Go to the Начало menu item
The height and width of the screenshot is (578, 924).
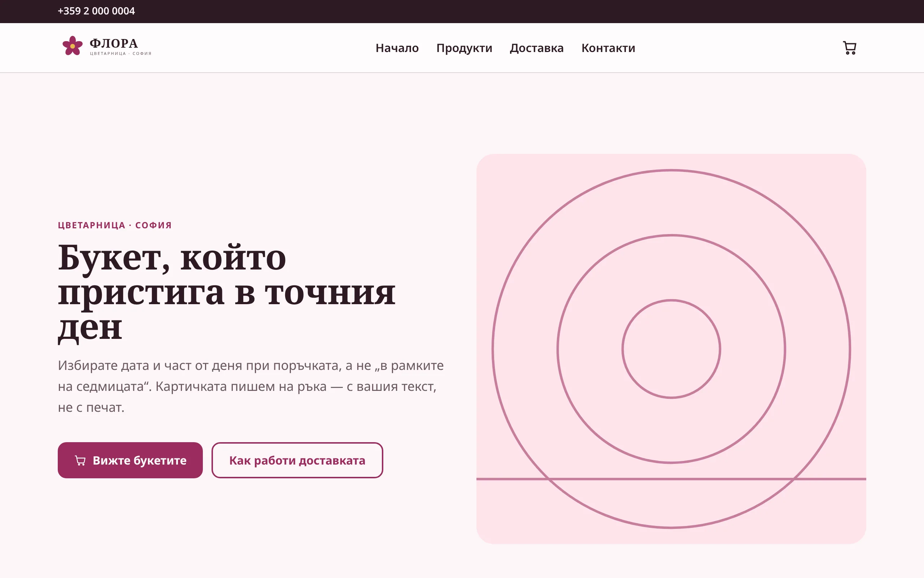(x=397, y=48)
